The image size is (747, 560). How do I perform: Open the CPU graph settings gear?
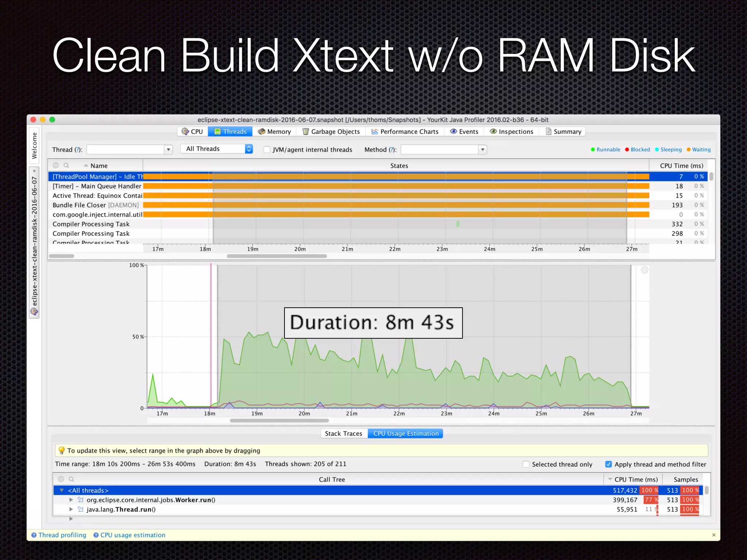pyautogui.click(x=645, y=270)
